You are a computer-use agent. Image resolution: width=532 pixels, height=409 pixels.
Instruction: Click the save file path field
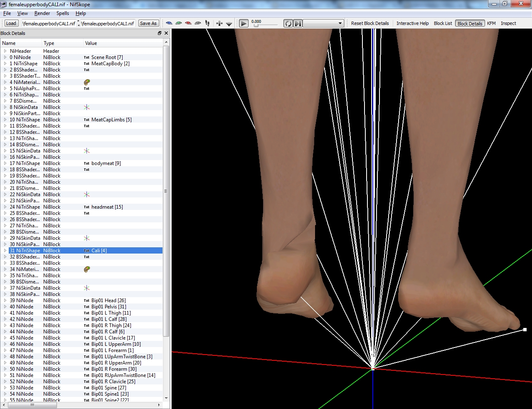click(x=108, y=23)
